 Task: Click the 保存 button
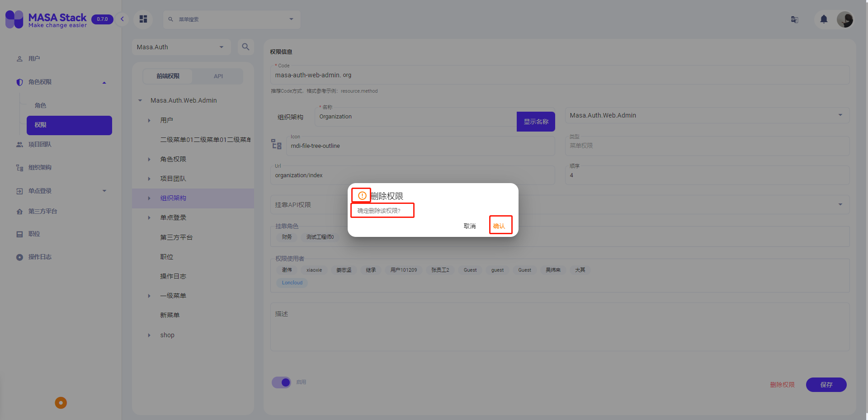pyautogui.click(x=826, y=385)
